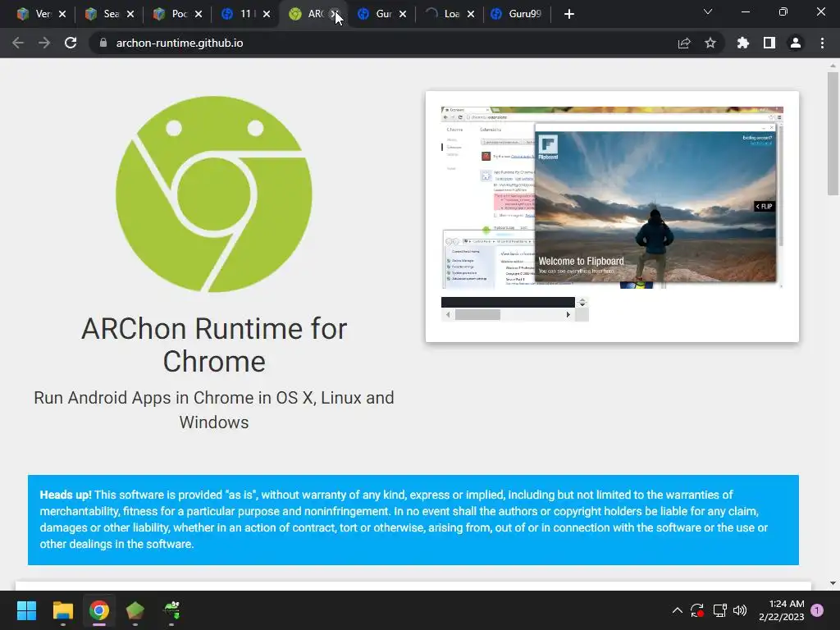Switch to the 'Gur' browser tab

coord(375,14)
